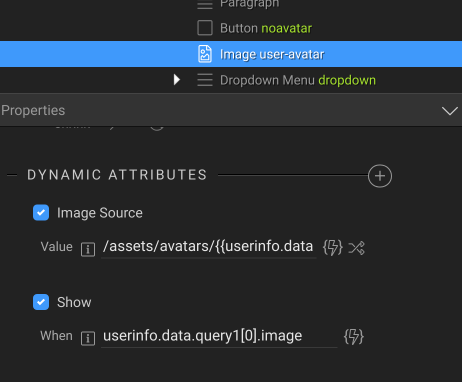Open data binding picker for Image Source
This screenshot has height=382, width=462.
point(333,247)
